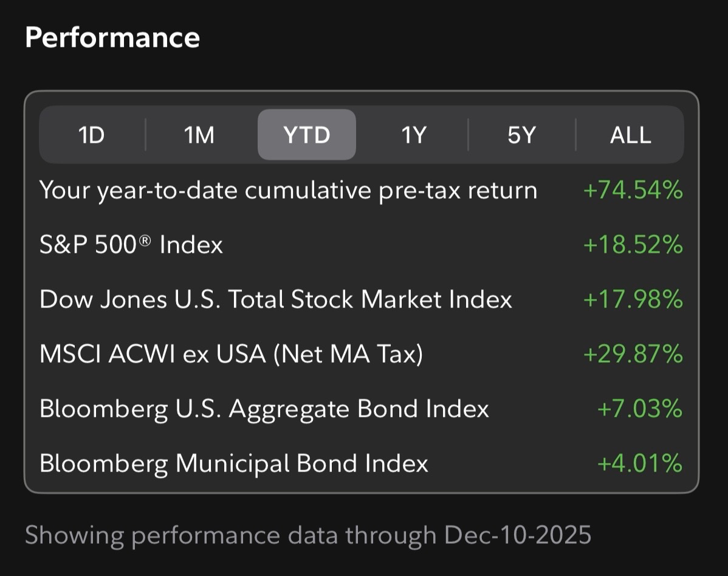Switch to the 1D performance tab

coord(92,135)
